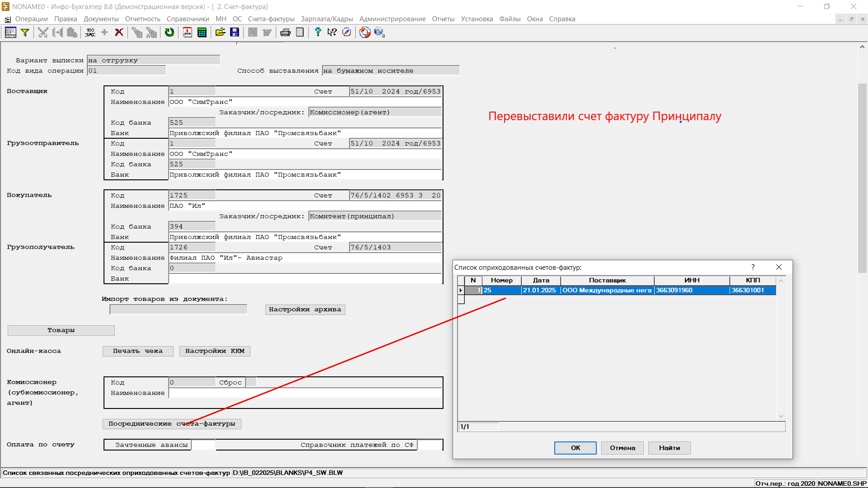Click the question mark help button in dialog title
Screen dimensions: 868x488
point(753,267)
